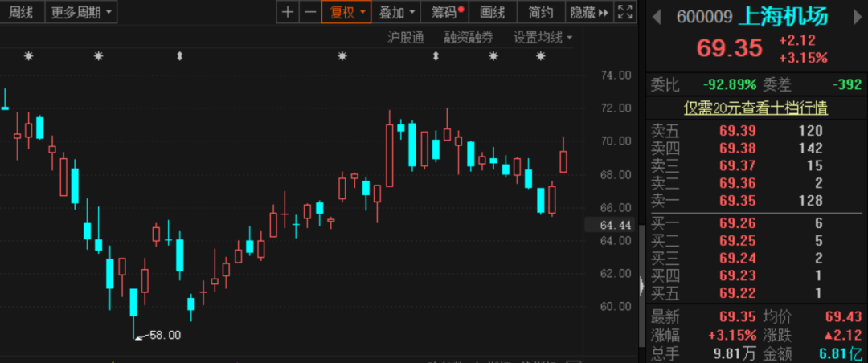Click second snowflake event marker from the left
The width and height of the screenshot is (868, 363).
pyautogui.click(x=99, y=56)
